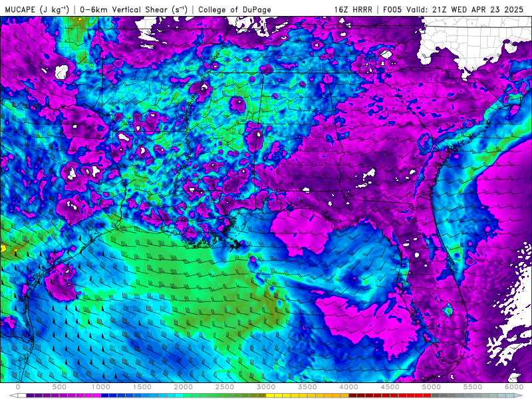This screenshot has height=399, width=532.
Task: Click the 3500 tick label on color scale
Action: (x=307, y=387)
